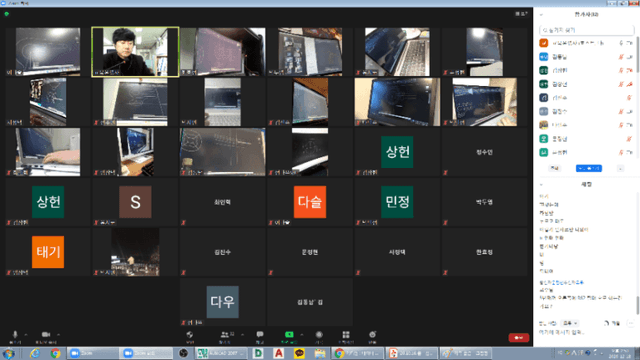640x360 pixels.
Task: Open the OBS Studio taskbar icon
Action: pyautogui.click(x=183, y=353)
